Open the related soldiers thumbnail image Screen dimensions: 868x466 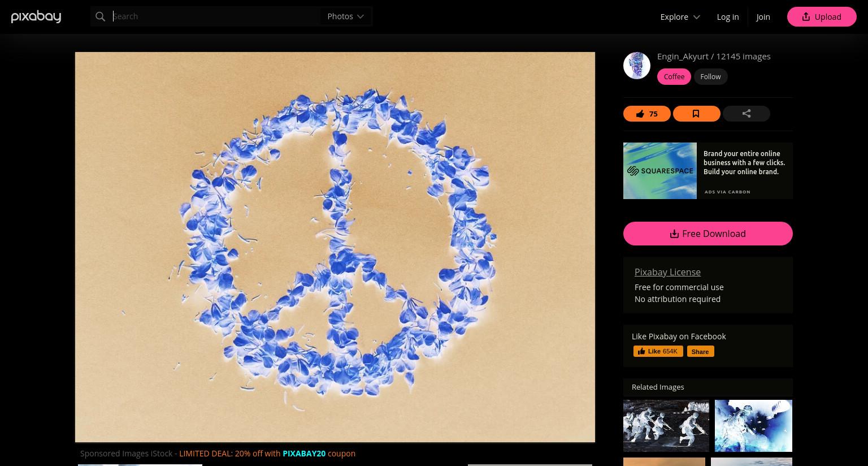[x=666, y=426]
